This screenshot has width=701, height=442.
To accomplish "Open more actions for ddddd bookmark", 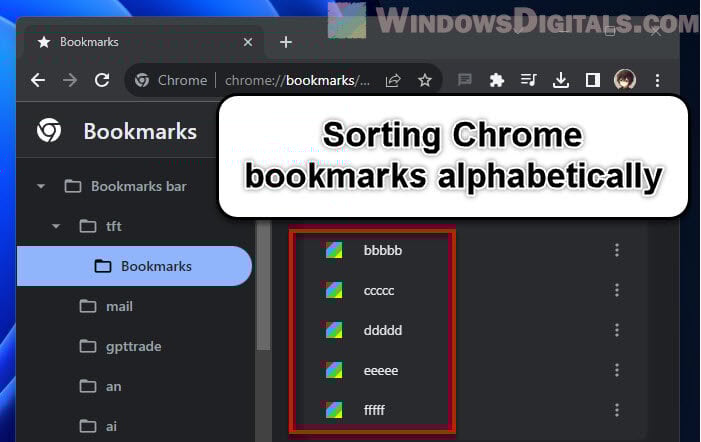I will [x=617, y=330].
